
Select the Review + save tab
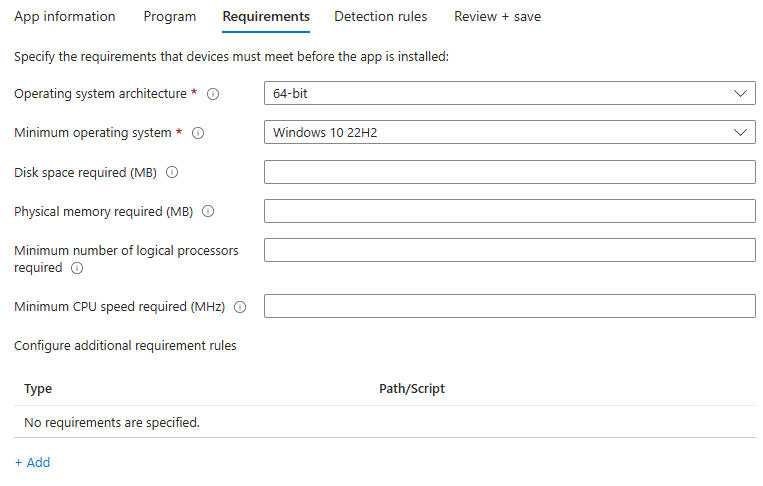(497, 17)
